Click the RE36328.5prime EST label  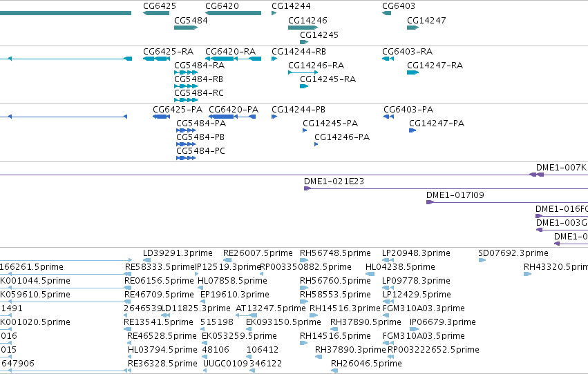(x=163, y=364)
